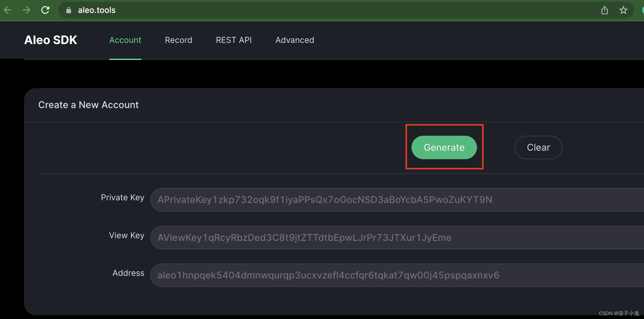The height and width of the screenshot is (319, 644).
Task: Switch to the Account tab
Action: tap(125, 40)
